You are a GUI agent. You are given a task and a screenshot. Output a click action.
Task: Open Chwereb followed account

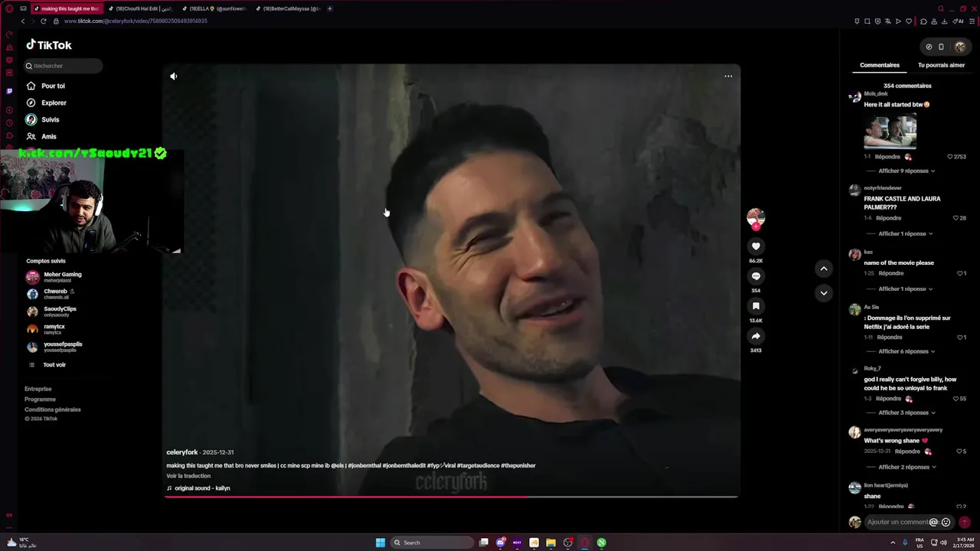51,294
